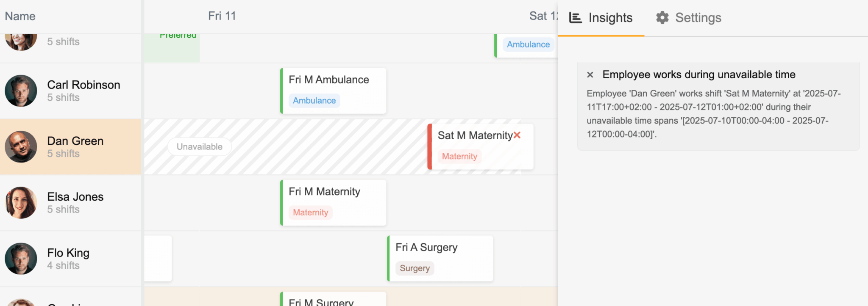Click Dan Green's profile photo
This screenshot has height=306, width=868.
coord(21,146)
